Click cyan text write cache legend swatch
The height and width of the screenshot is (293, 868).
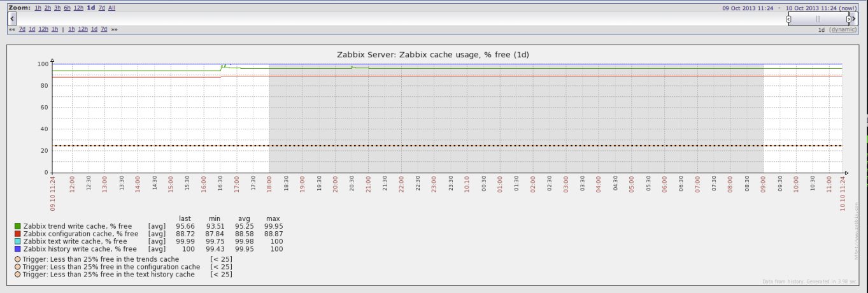point(17,241)
